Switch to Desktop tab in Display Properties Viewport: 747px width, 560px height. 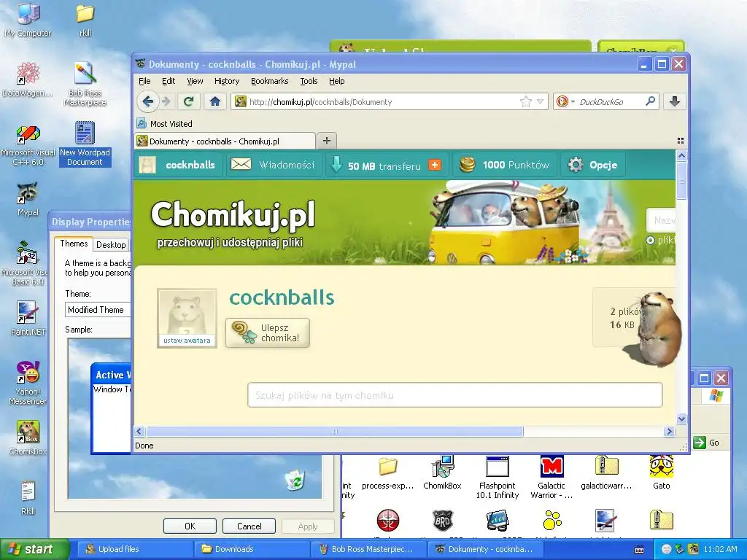(x=111, y=245)
